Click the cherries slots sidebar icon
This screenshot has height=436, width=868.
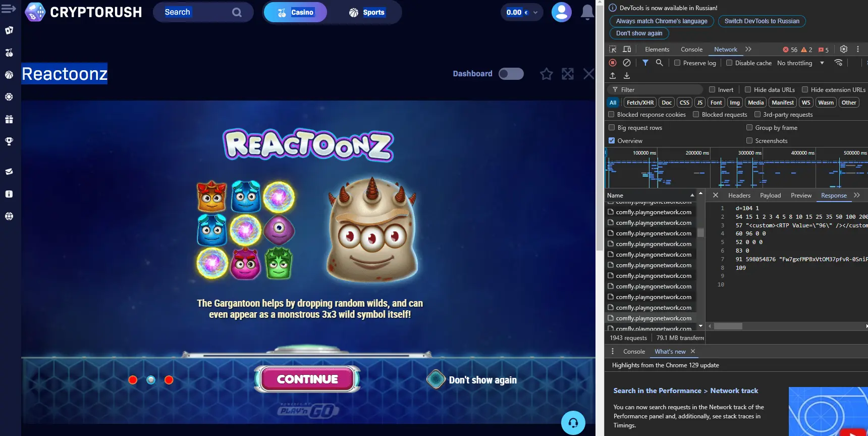9,53
